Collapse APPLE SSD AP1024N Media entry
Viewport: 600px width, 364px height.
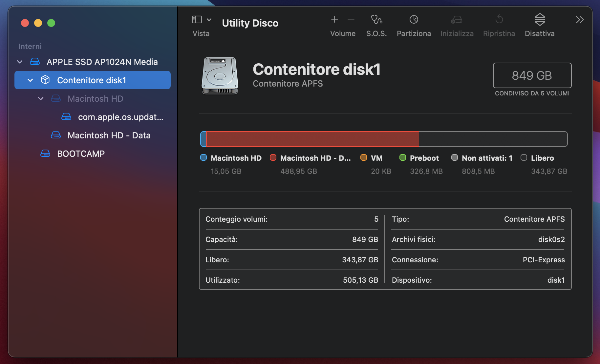pos(19,62)
